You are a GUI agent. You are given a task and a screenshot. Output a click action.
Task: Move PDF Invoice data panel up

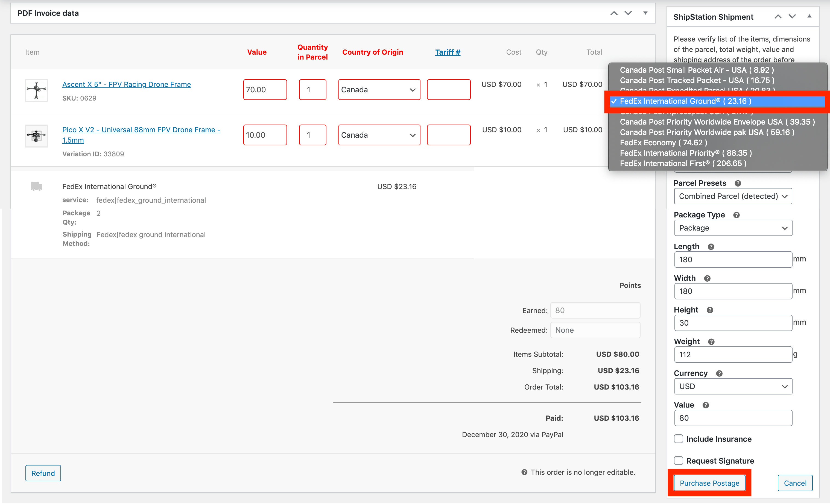(x=614, y=13)
